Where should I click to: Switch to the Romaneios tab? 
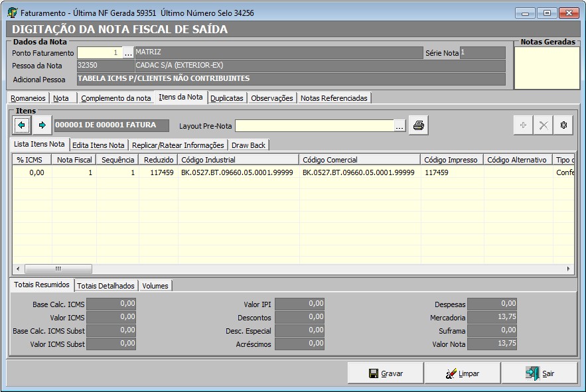(x=29, y=98)
